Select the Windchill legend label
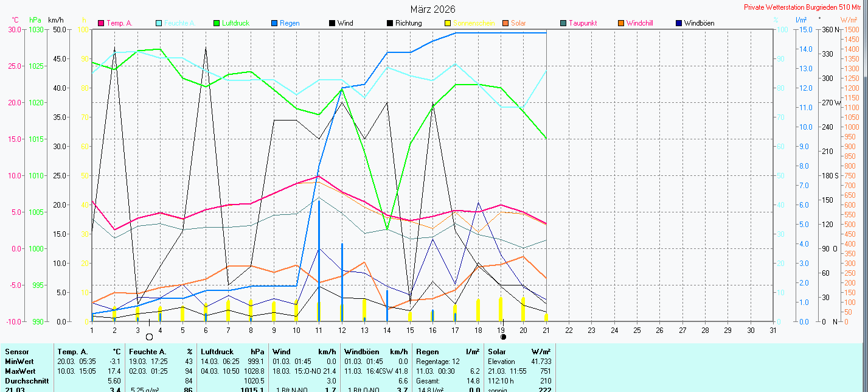 [639, 23]
